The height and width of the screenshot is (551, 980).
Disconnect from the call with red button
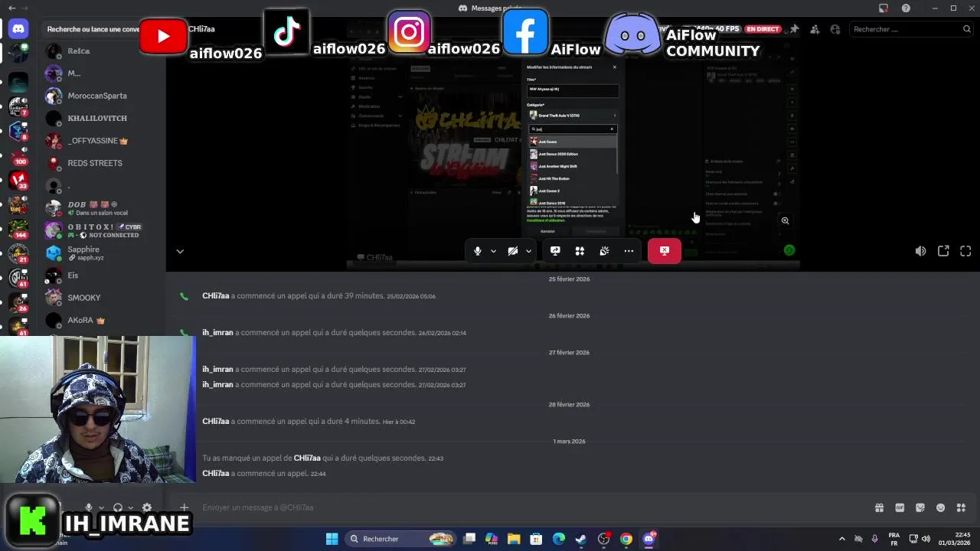coord(665,251)
